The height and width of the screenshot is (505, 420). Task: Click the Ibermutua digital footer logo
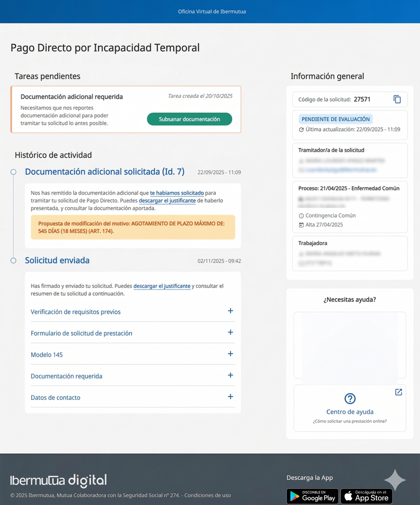point(58,481)
